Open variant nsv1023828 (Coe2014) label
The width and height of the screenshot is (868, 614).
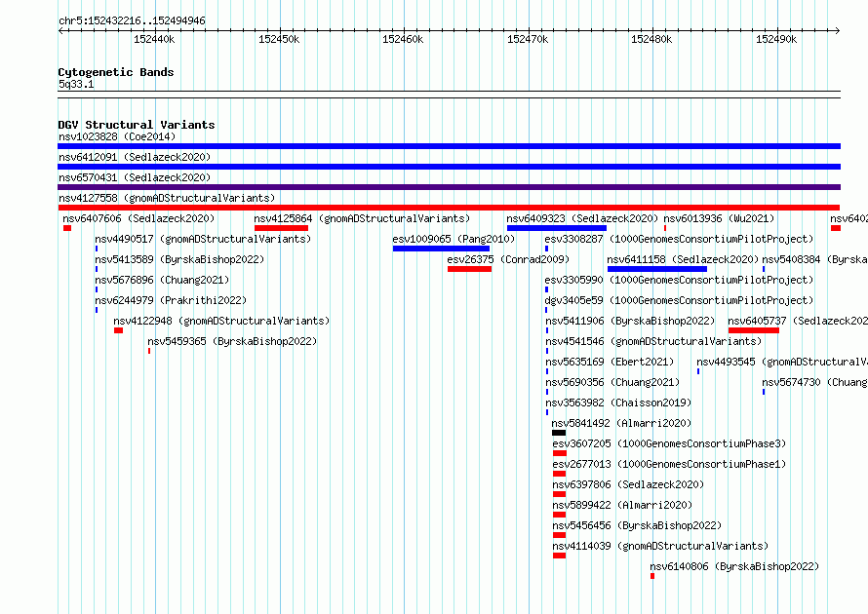pos(117,136)
